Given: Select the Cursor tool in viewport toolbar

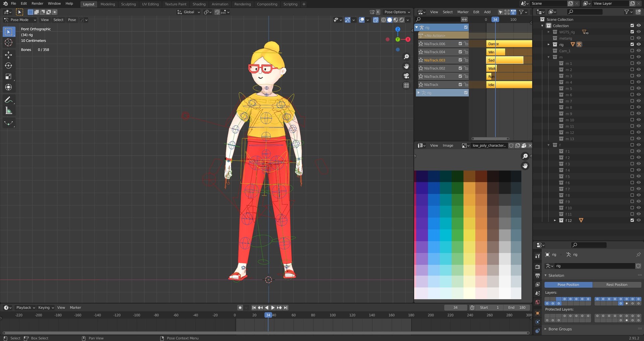Looking at the screenshot, I should pyautogui.click(x=8, y=43).
